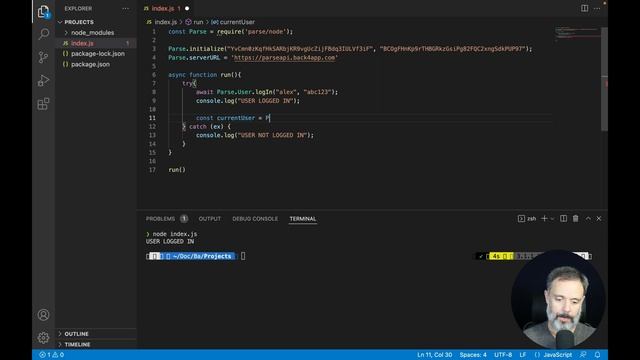Screen dimensions: 640x360
Task: Switch to the OUTPUT tab
Action: click(210, 219)
